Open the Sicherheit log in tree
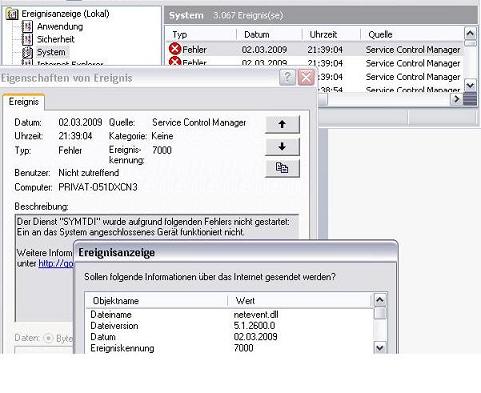 (55, 39)
